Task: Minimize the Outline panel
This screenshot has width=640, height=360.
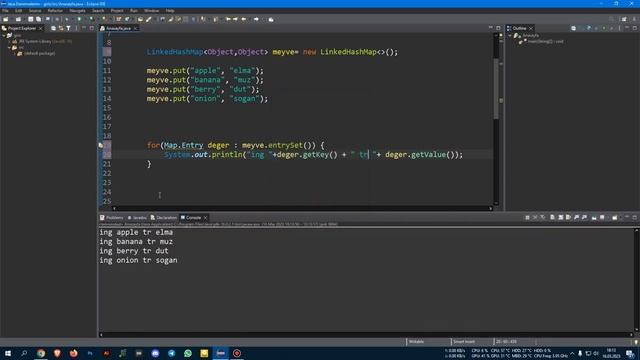Action: coord(627,28)
